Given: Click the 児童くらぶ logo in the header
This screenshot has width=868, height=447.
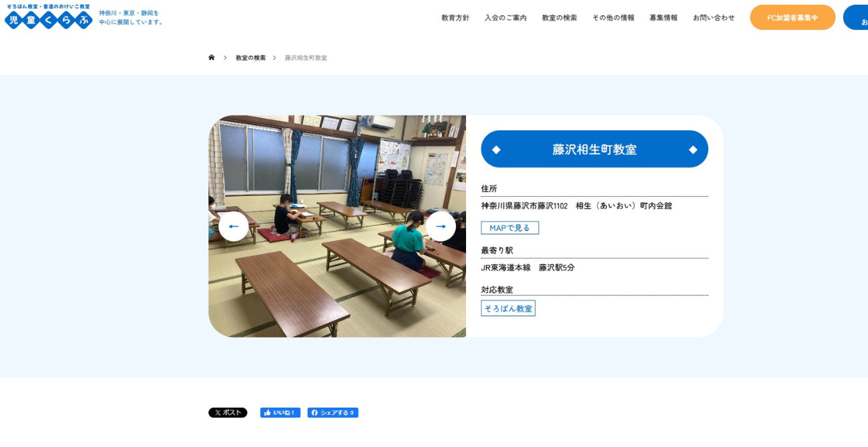Looking at the screenshot, I should coord(47,18).
